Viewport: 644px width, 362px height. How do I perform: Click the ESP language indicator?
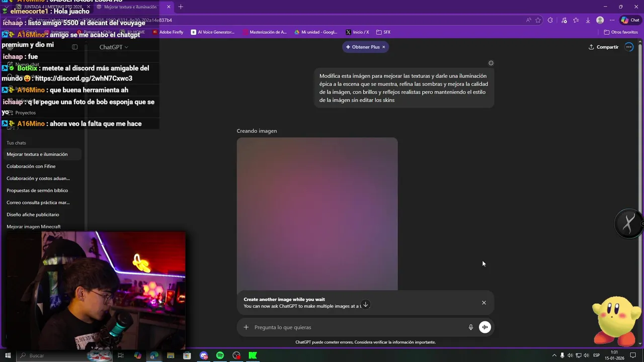(596, 355)
